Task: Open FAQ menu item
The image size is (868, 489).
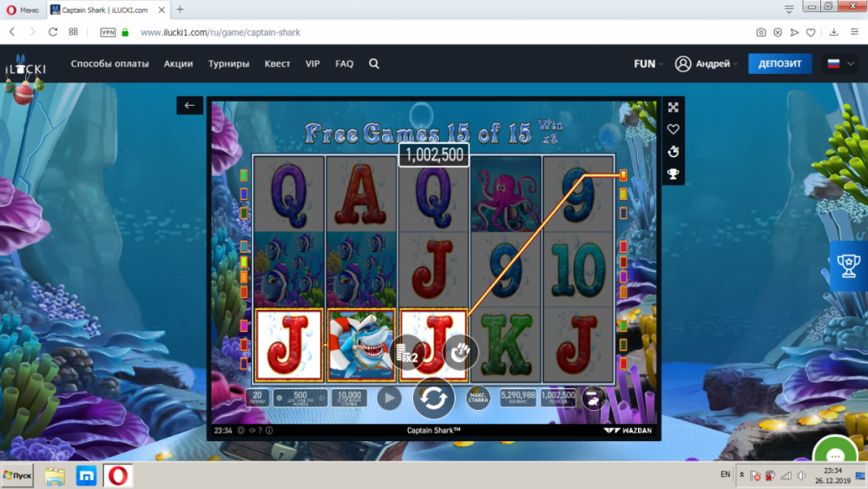Action: [345, 63]
